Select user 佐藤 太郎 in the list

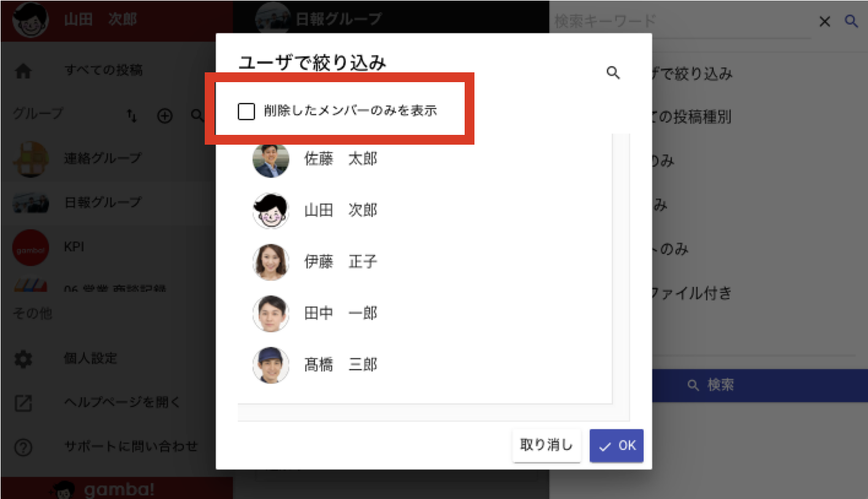pyautogui.click(x=425, y=159)
